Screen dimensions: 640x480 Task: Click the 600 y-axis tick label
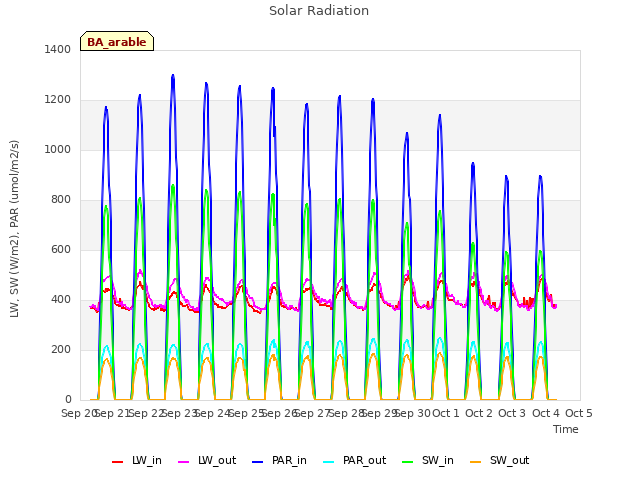pyautogui.click(x=61, y=249)
